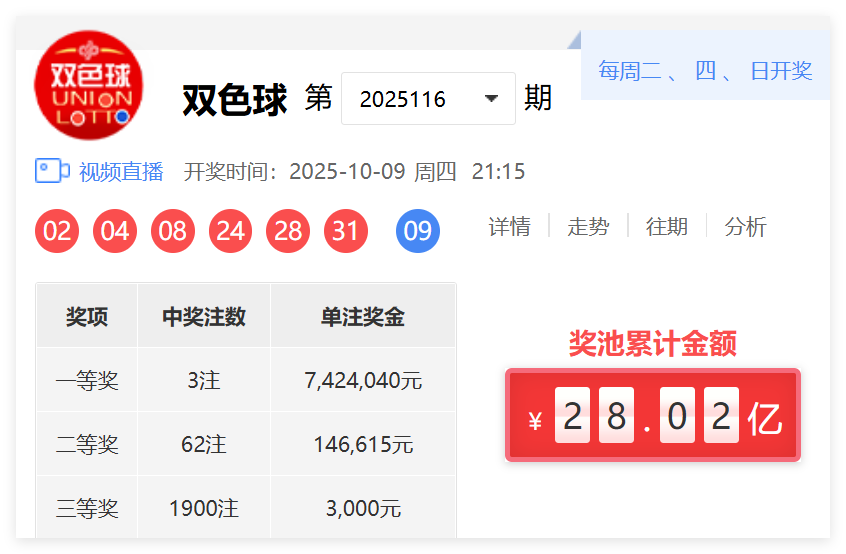
Task: Click the video camera live icon
Action: click(x=52, y=171)
